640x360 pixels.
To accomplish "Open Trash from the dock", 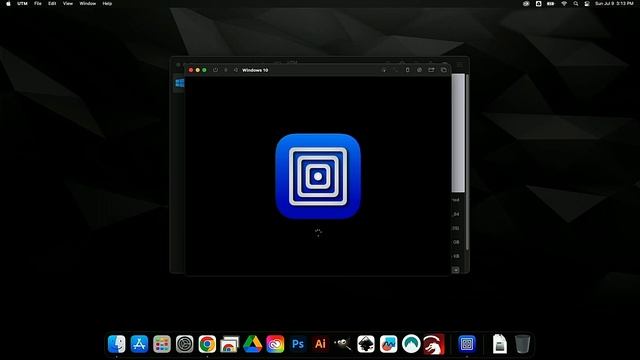I will [x=522, y=344].
